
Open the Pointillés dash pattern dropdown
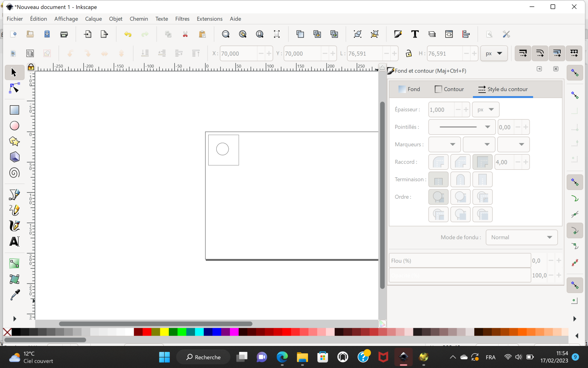462,127
